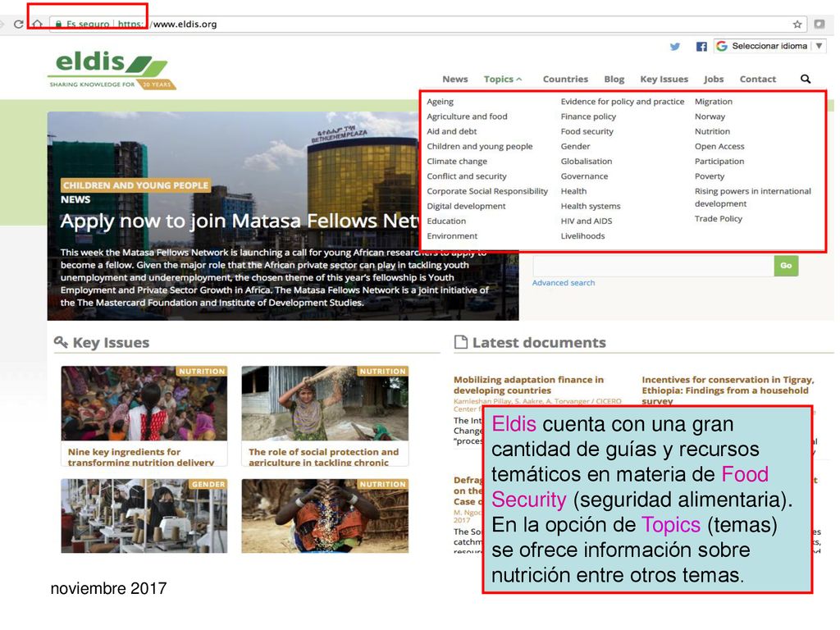Image resolution: width=840 pixels, height=630 pixels.
Task: Open the Globalisation topic
Action: pyautogui.click(x=586, y=162)
